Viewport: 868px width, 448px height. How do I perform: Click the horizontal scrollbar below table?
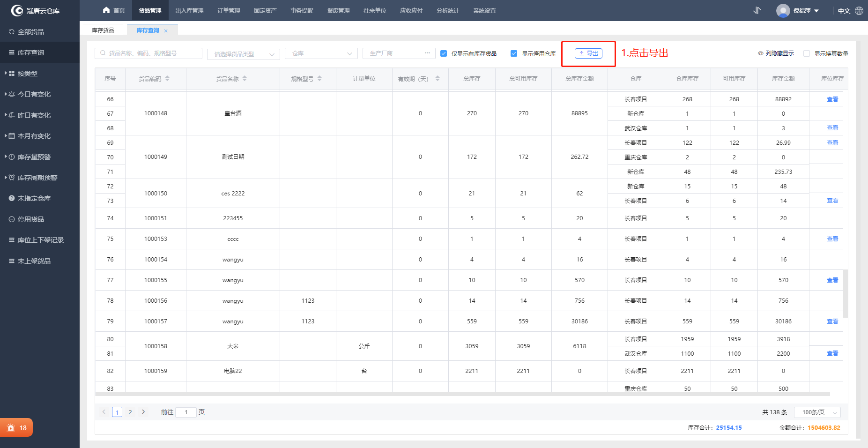[x=462, y=394]
